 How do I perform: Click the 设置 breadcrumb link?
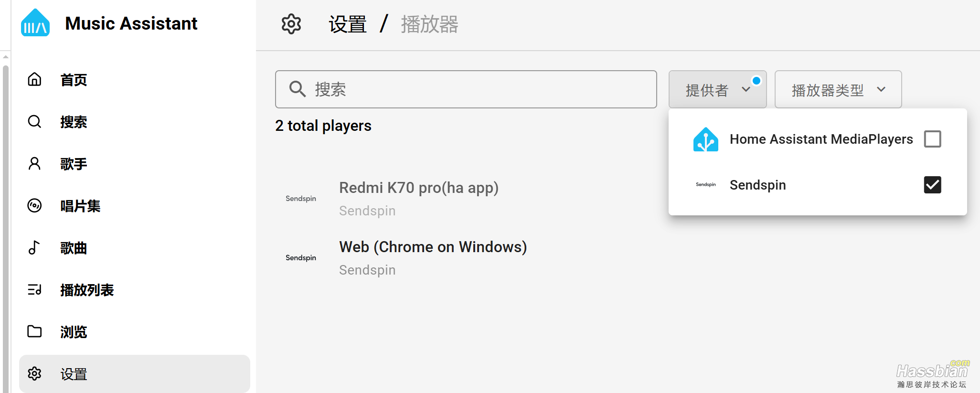click(348, 24)
